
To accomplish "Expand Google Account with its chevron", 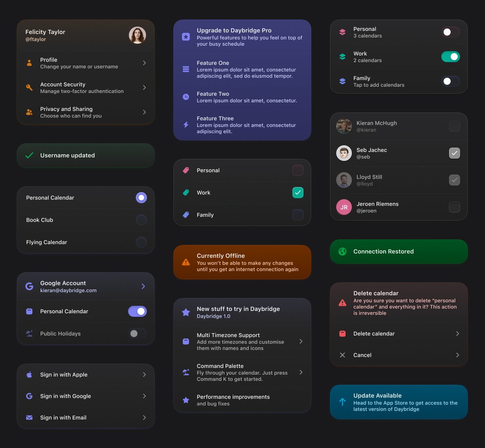I will point(143,286).
